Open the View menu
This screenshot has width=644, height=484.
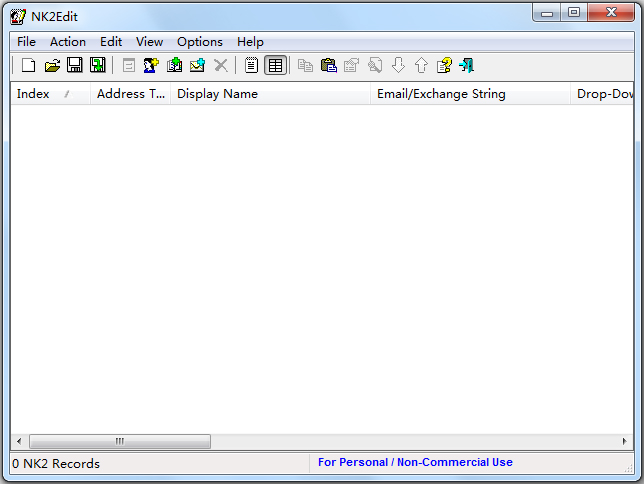(x=150, y=42)
